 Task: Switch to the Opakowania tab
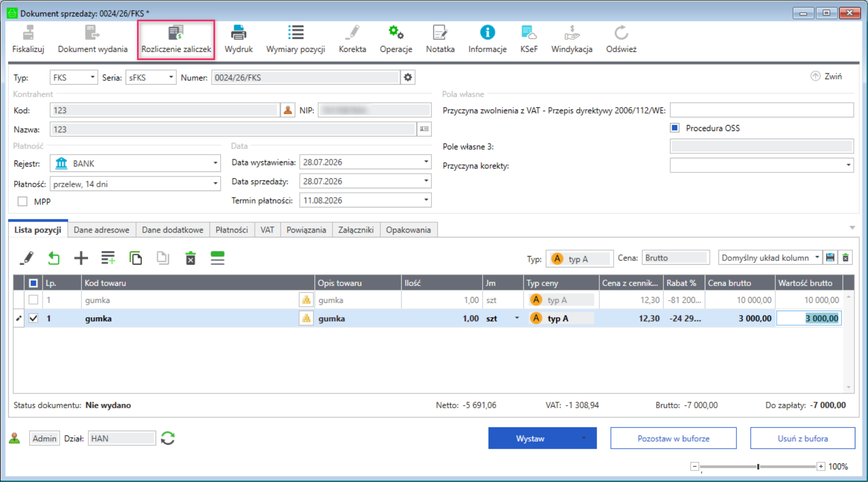pyautogui.click(x=408, y=230)
